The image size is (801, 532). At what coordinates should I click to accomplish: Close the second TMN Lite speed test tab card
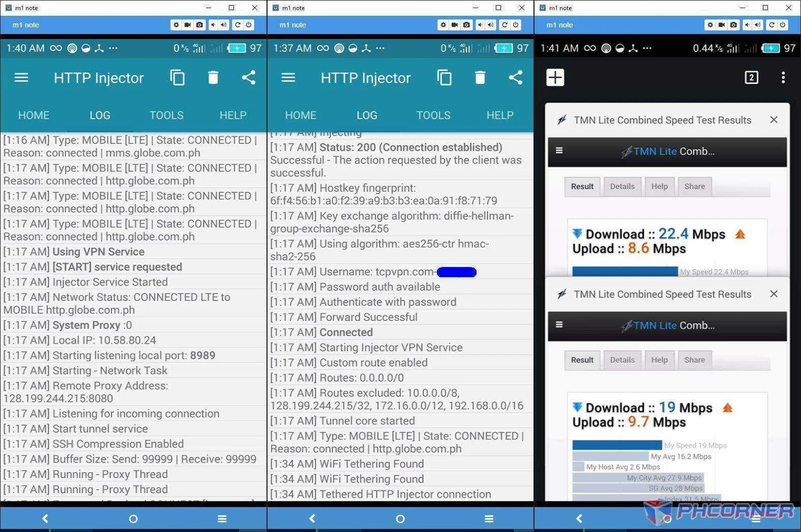(774, 294)
